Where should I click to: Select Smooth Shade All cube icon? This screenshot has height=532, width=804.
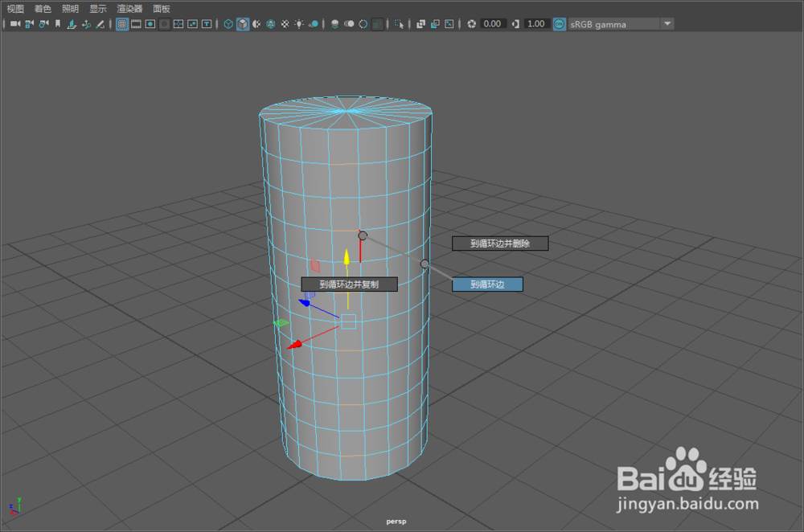coord(243,24)
